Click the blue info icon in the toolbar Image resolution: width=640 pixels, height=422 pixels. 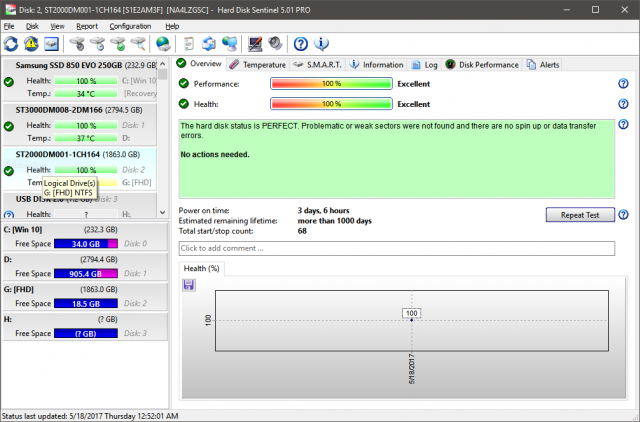(x=321, y=44)
